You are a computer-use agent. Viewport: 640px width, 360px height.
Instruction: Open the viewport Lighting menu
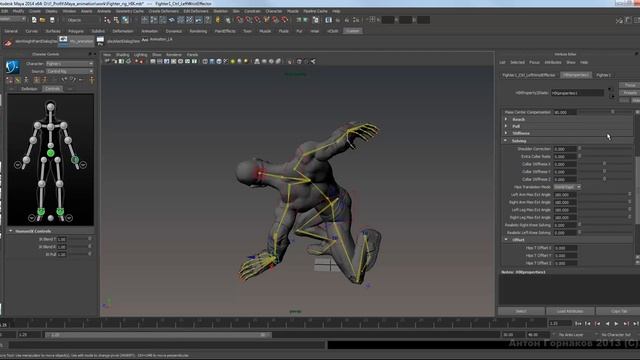pyautogui.click(x=140, y=54)
